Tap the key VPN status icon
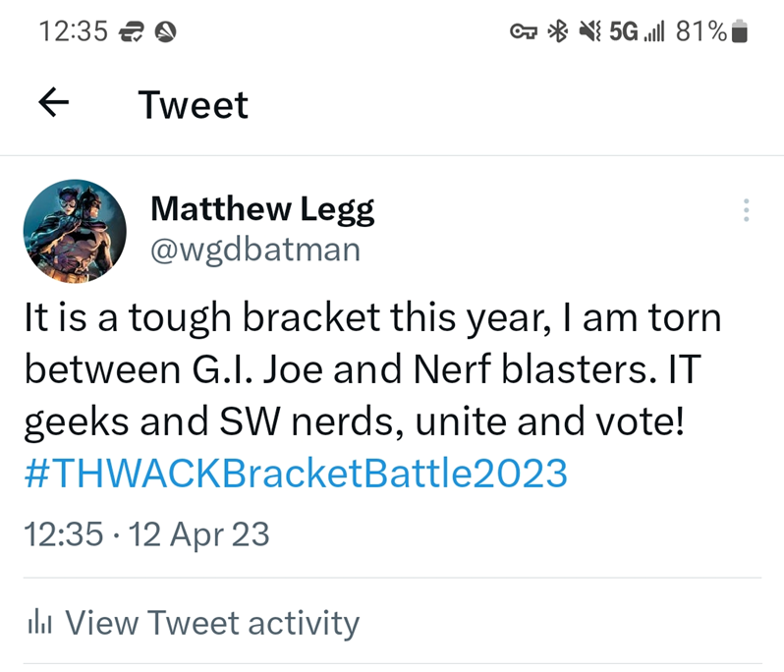The width and height of the screenshot is (784, 672). tap(522, 32)
